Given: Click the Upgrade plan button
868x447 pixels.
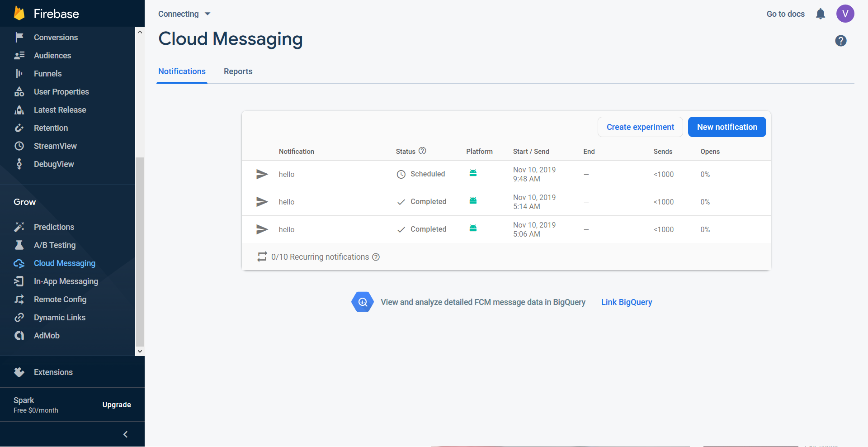Looking at the screenshot, I should (x=117, y=404).
